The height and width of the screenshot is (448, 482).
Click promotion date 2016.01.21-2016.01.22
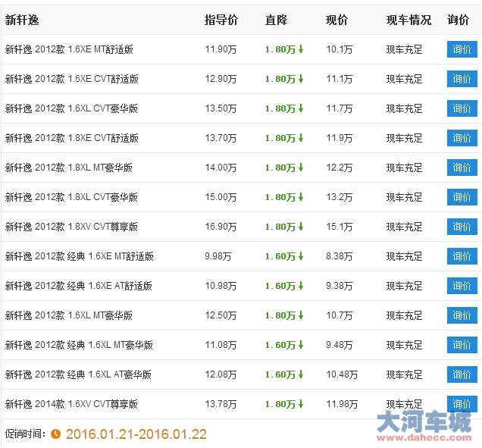click(136, 434)
